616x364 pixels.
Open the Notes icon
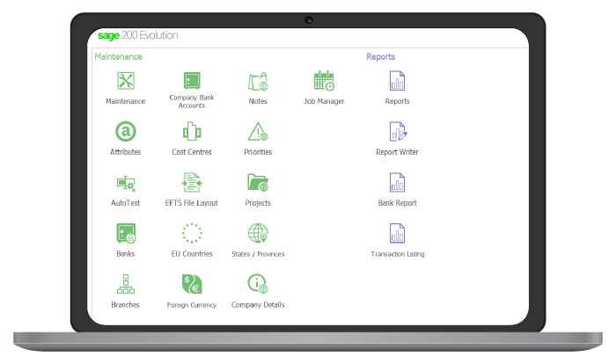pyautogui.click(x=258, y=81)
